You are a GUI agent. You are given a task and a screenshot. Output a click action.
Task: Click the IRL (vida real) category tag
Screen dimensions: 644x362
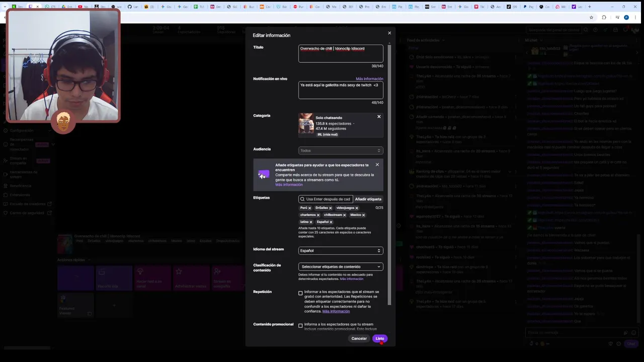point(327,134)
